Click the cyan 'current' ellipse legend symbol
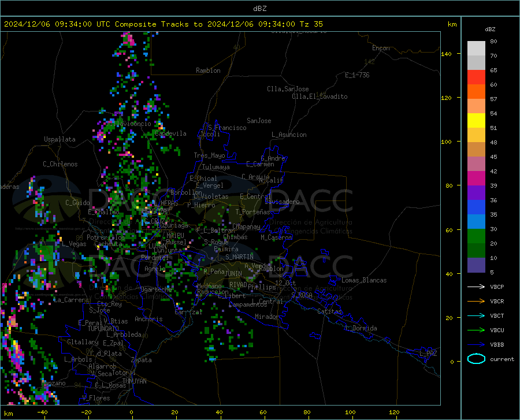 point(476,359)
